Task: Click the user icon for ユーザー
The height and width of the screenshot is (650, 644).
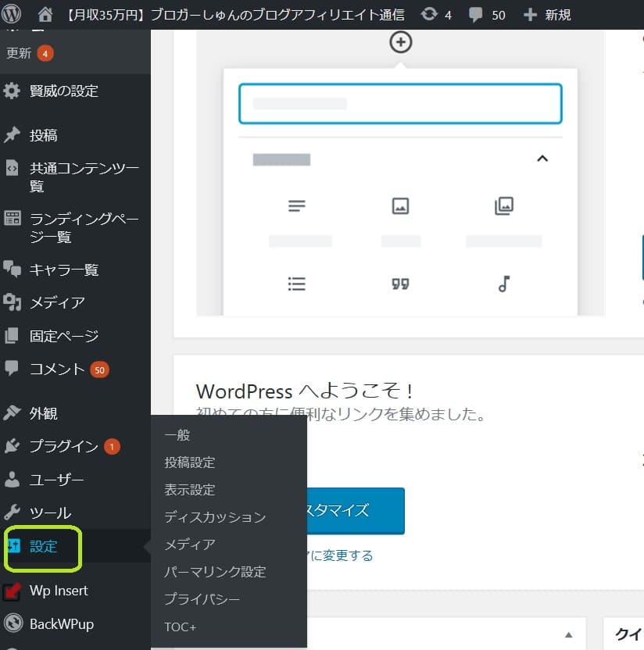Action: pos(12,479)
